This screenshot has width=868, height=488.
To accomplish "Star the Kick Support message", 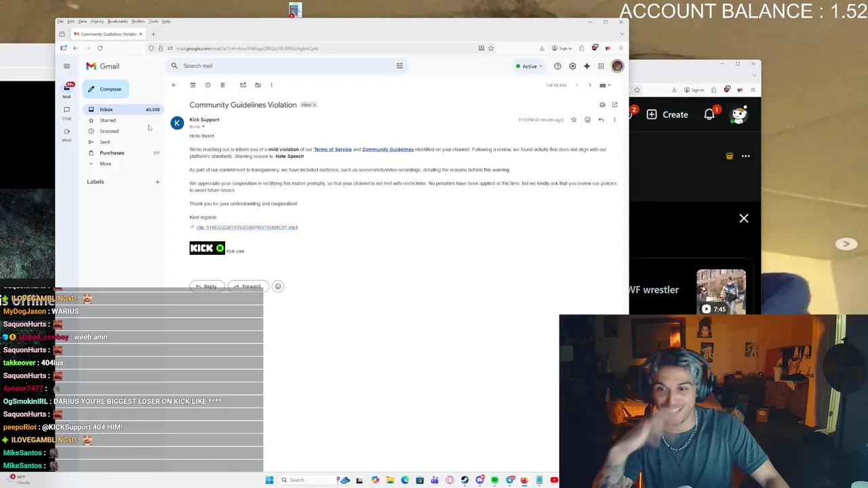I will click(574, 120).
